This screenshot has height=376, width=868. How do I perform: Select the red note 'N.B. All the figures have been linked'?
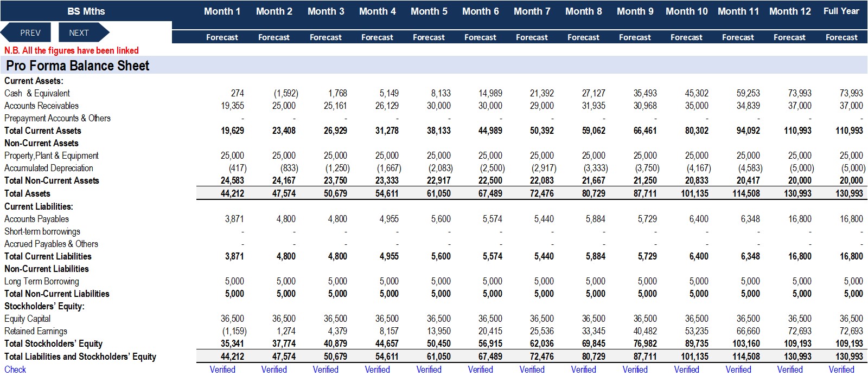72,50
